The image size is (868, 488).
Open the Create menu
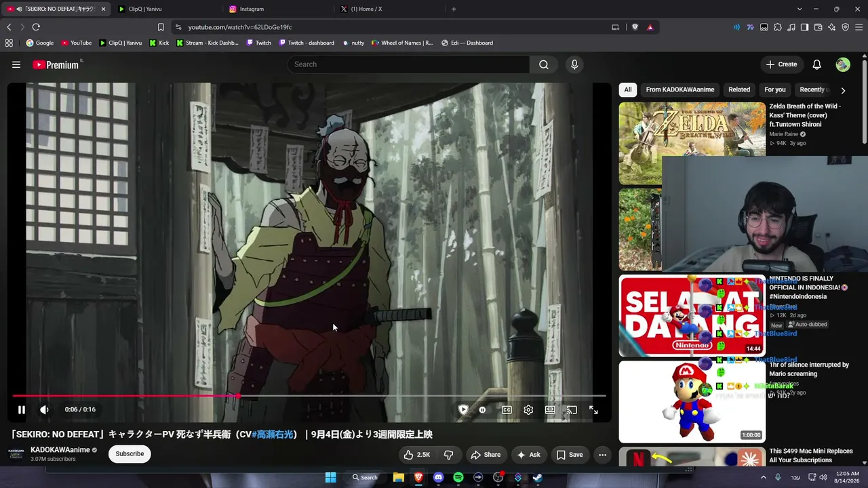[782, 64]
